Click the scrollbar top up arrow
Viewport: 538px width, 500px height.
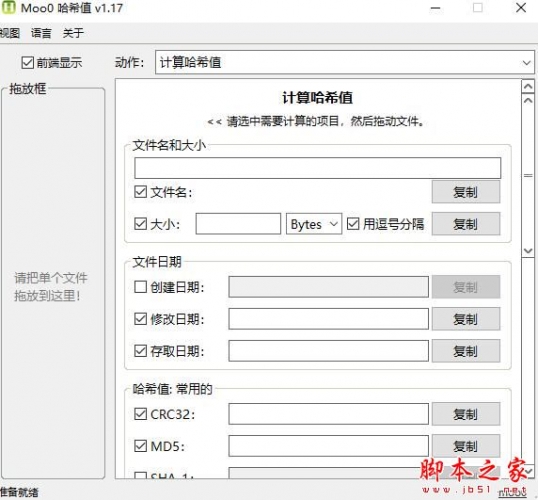point(528,86)
